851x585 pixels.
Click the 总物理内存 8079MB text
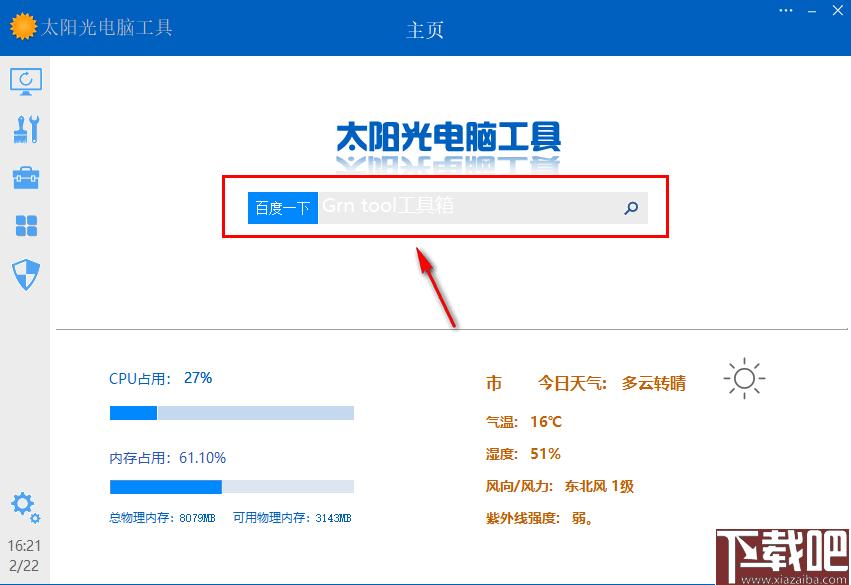click(x=162, y=518)
